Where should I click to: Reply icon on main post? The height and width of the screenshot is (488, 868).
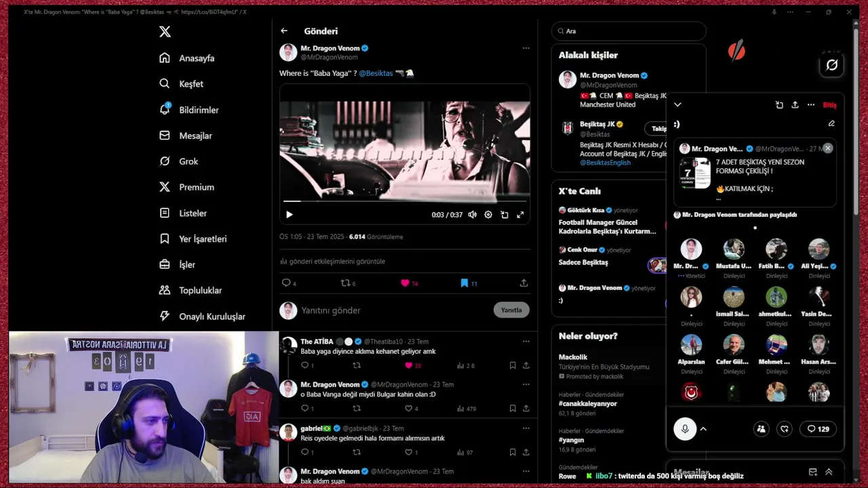pos(286,283)
